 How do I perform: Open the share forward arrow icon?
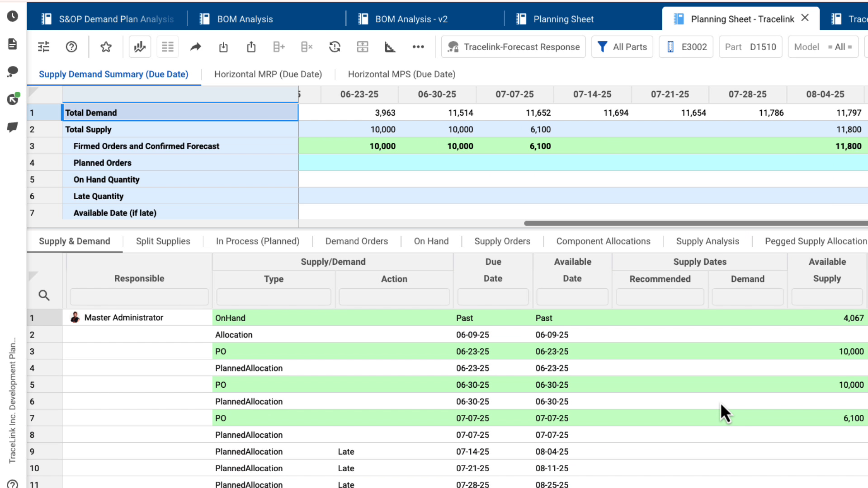[195, 47]
